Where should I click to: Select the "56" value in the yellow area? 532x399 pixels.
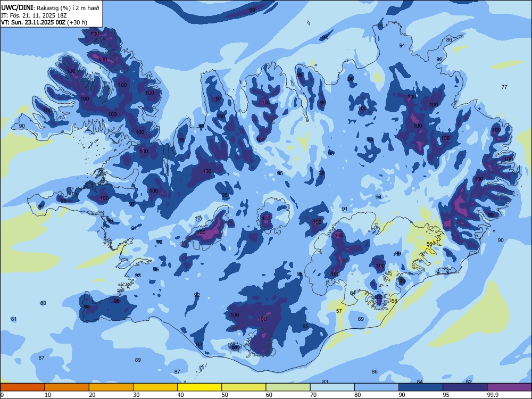(x=429, y=244)
